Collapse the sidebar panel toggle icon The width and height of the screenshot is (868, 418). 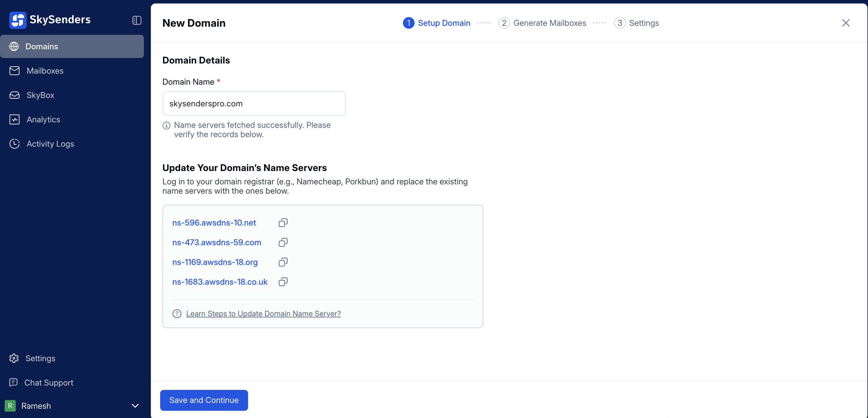[x=136, y=20]
